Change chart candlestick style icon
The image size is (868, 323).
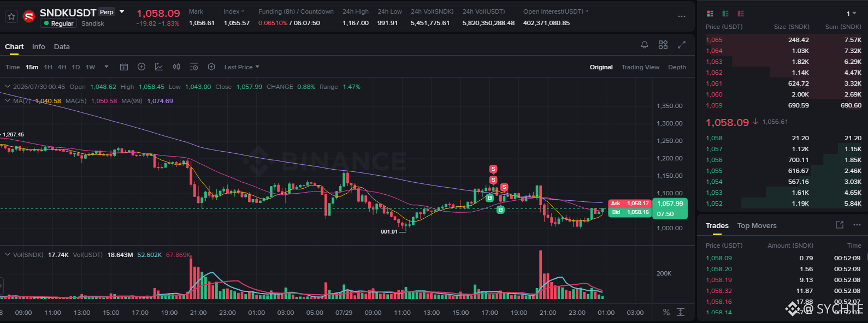point(176,67)
